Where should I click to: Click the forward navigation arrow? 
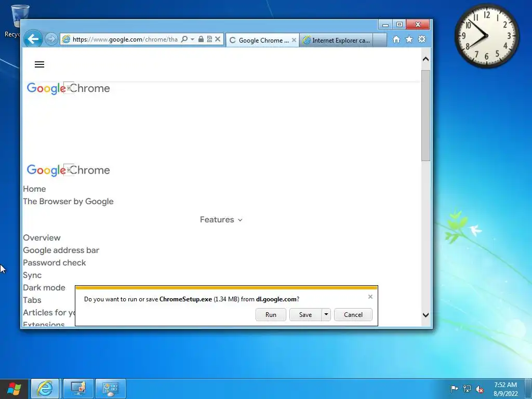pos(51,39)
